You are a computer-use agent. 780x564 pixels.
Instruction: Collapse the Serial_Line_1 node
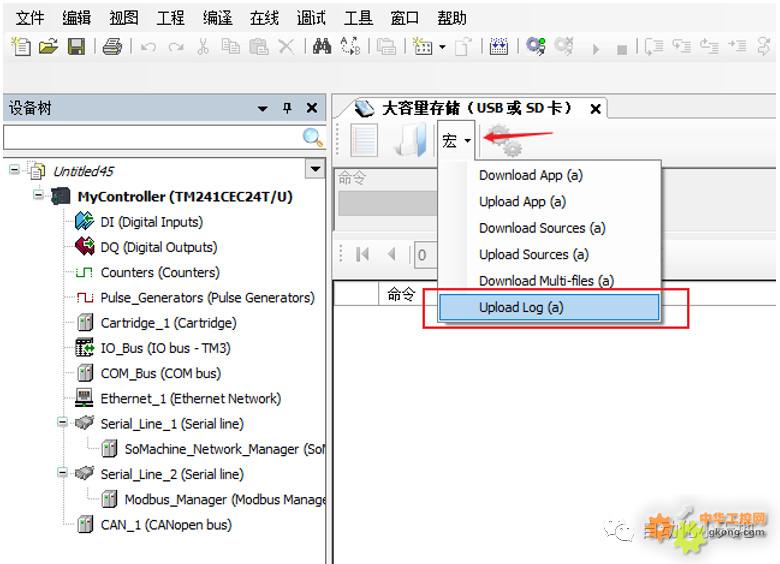[62, 422]
